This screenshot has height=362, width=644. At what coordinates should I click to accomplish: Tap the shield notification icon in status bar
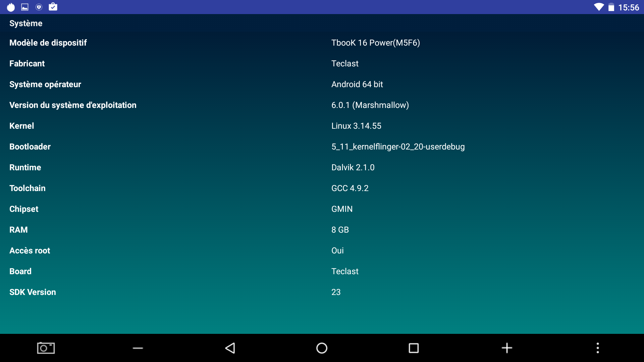[x=39, y=7]
